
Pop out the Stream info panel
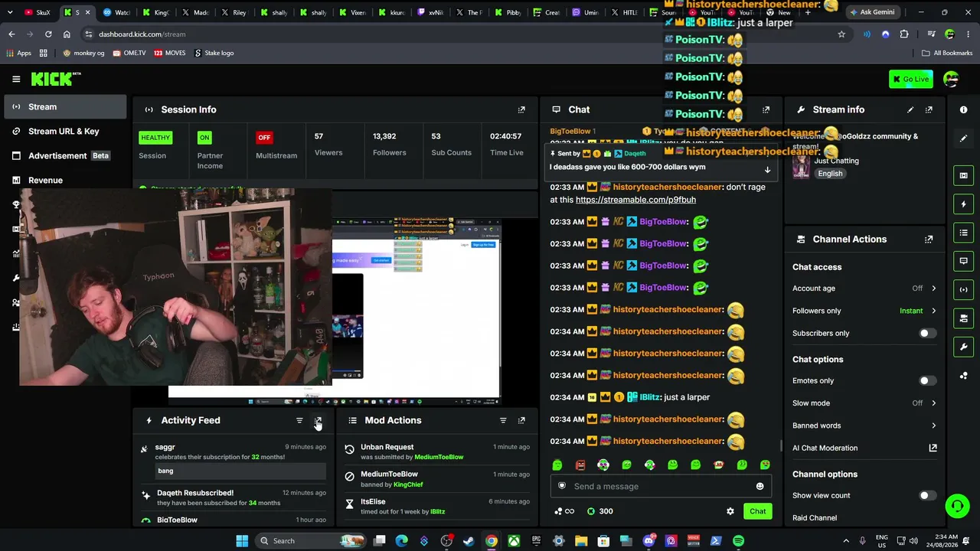929,109
